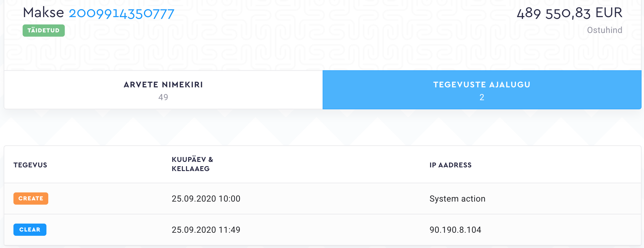Click the 489 550,83 EUR amount
The image size is (644, 248).
pos(569,13)
